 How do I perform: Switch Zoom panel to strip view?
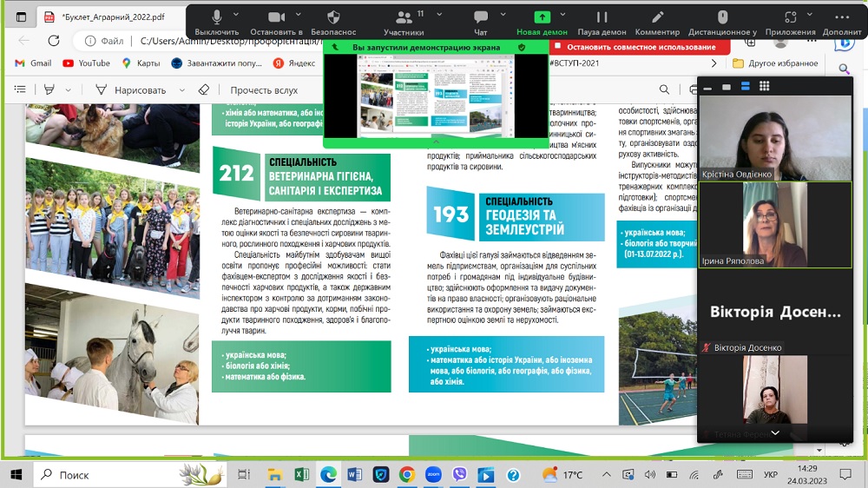tap(745, 87)
